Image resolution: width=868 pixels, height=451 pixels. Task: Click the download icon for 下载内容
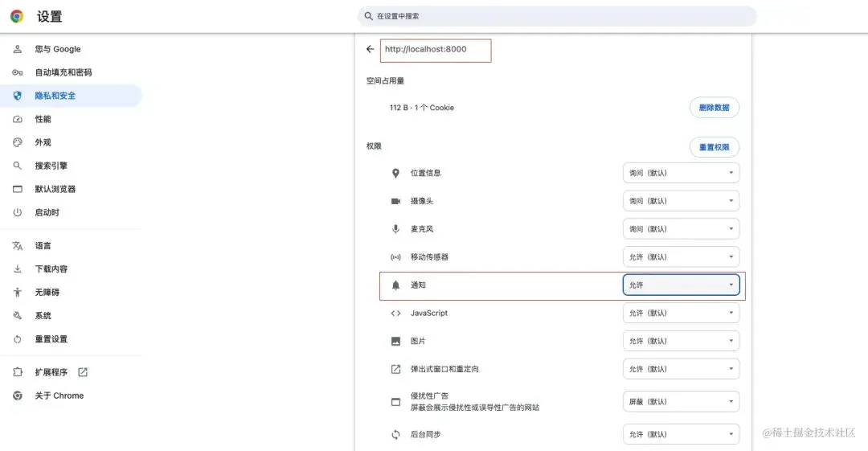18,269
